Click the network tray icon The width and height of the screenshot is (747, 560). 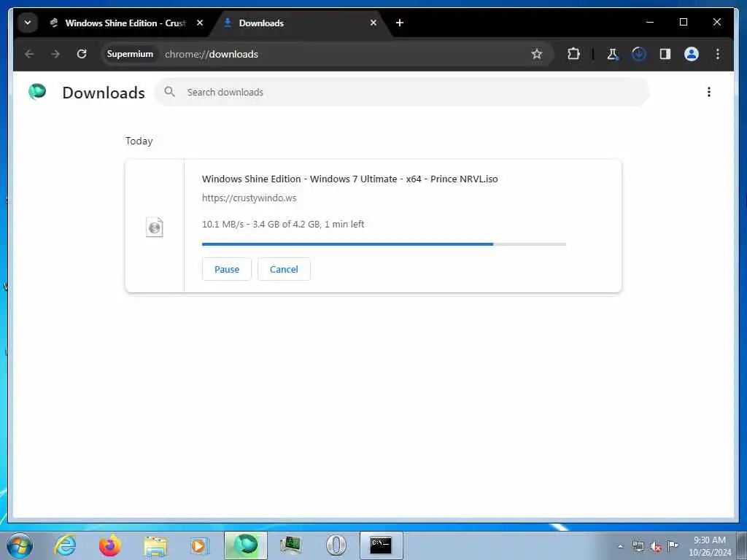[x=638, y=546]
